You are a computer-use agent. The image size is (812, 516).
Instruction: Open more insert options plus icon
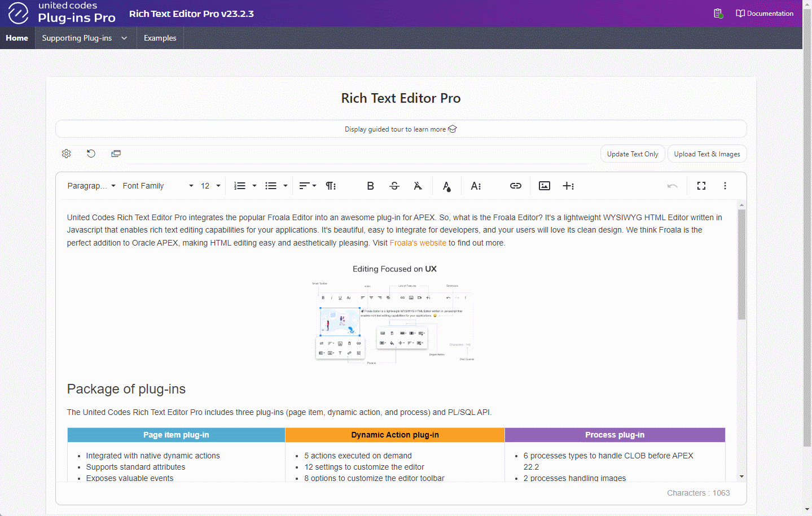tap(568, 186)
